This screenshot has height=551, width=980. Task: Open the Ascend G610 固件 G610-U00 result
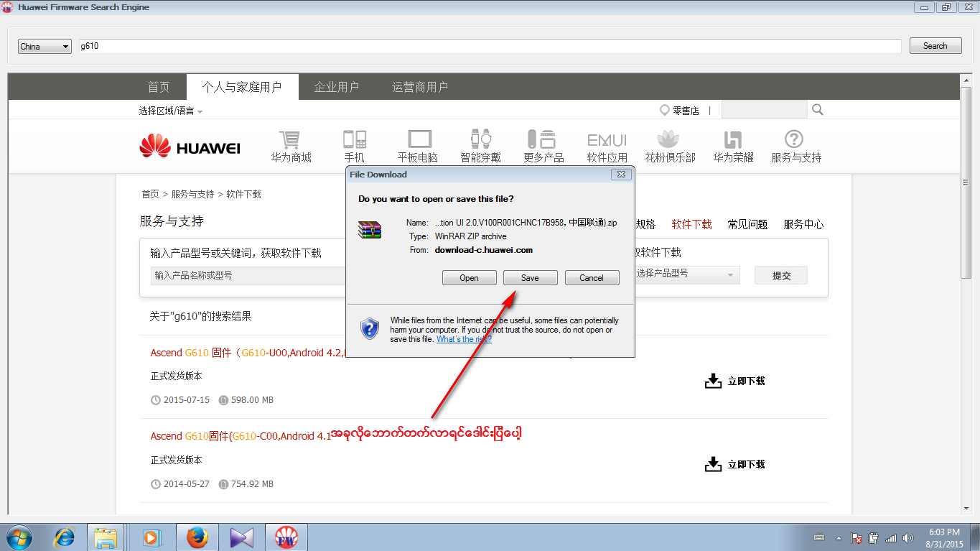coord(248,353)
